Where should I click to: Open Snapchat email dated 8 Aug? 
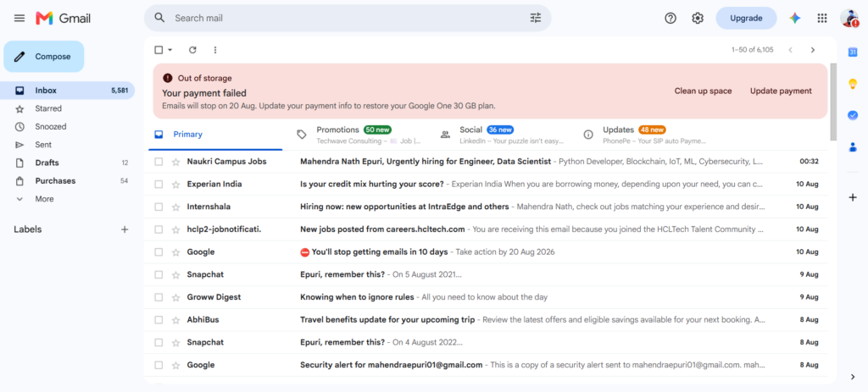tap(486, 343)
